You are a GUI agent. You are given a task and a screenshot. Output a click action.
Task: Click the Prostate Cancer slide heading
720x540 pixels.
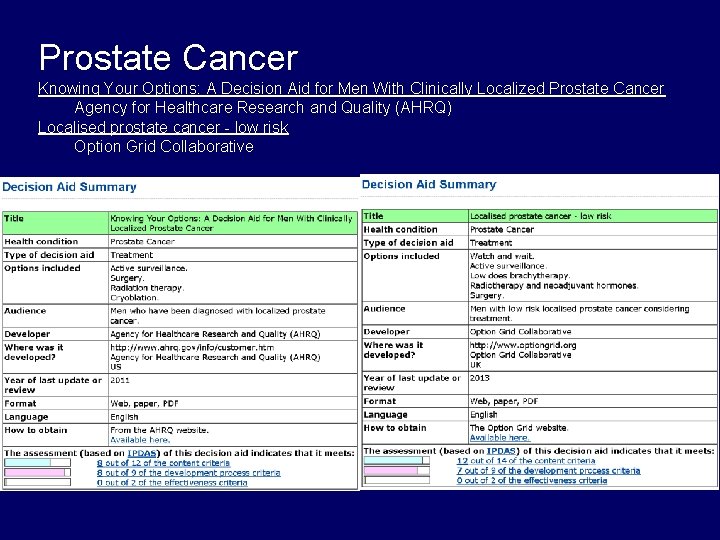coord(169,58)
